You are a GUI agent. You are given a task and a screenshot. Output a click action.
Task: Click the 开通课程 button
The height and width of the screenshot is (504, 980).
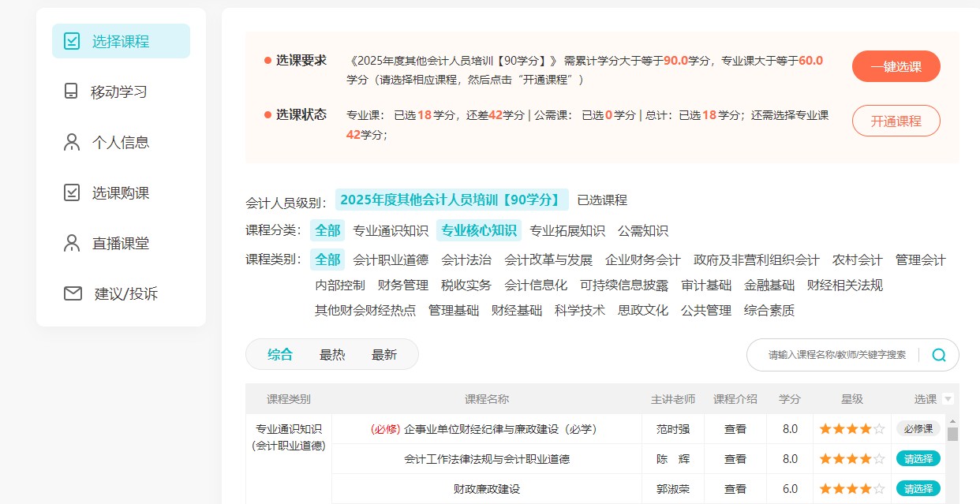pos(896,121)
